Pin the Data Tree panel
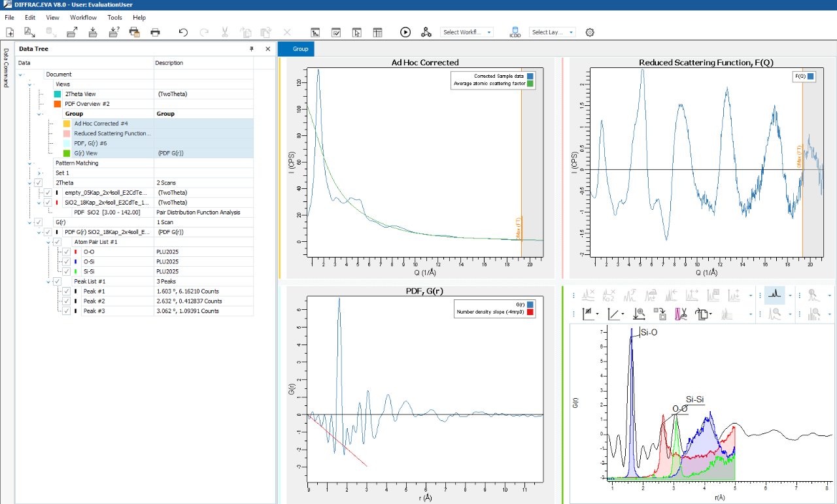This screenshot has height=504, width=837. pos(252,49)
